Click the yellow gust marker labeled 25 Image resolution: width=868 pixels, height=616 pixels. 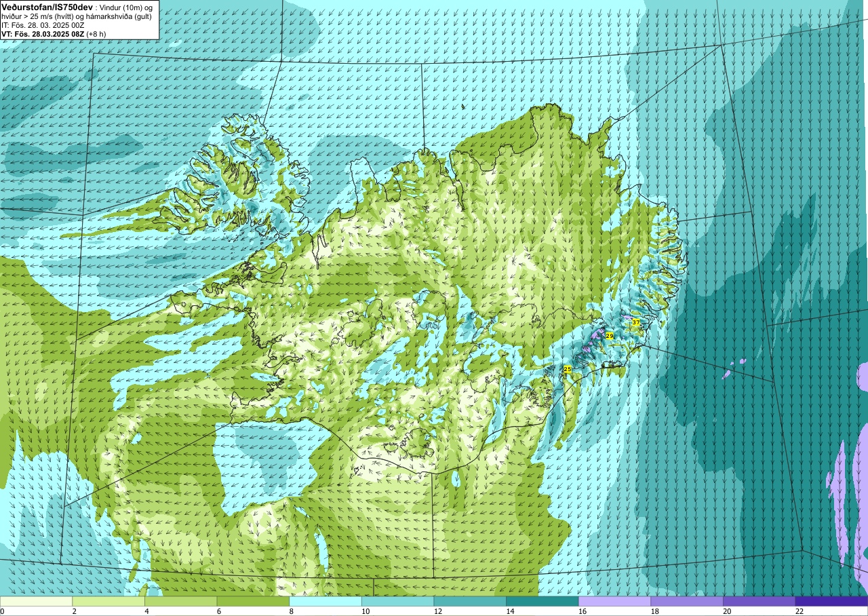pos(568,369)
